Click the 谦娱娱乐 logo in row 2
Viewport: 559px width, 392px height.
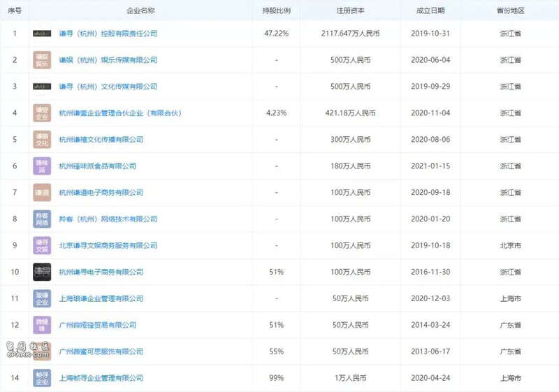(x=42, y=60)
